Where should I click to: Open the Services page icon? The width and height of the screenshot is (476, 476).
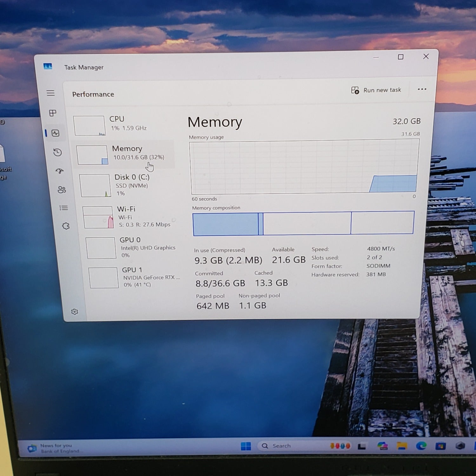click(66, 226)
